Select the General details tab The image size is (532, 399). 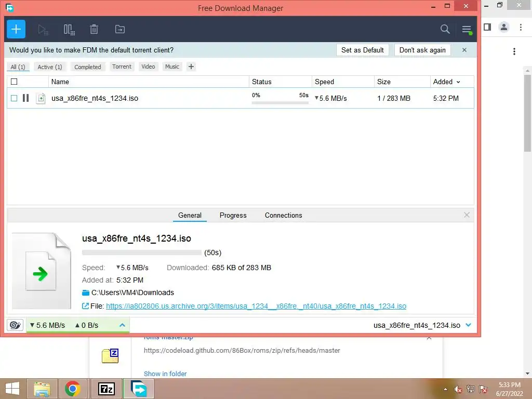click(190, 215)
